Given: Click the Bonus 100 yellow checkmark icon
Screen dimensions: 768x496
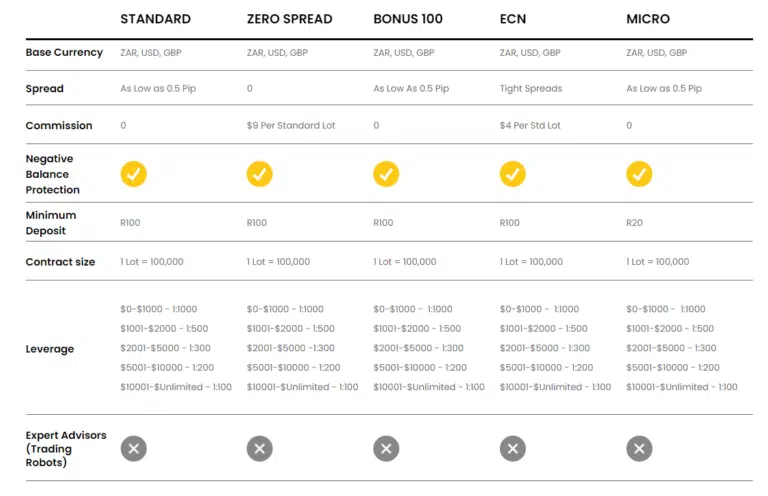Looking at the screenshot, I should [386, 174].
